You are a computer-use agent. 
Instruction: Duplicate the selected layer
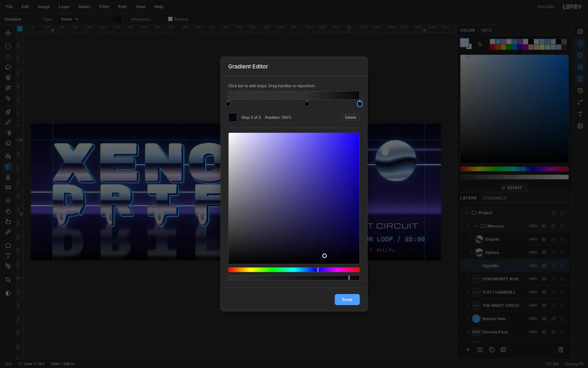[x=492, y=350]
